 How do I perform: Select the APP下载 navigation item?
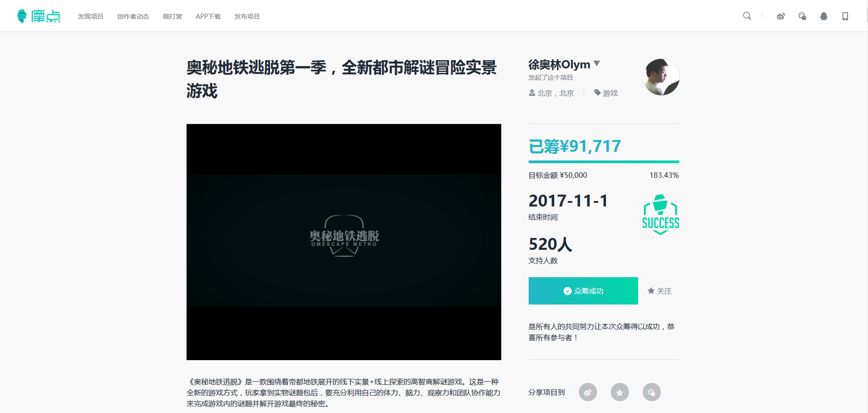[208, 16]
